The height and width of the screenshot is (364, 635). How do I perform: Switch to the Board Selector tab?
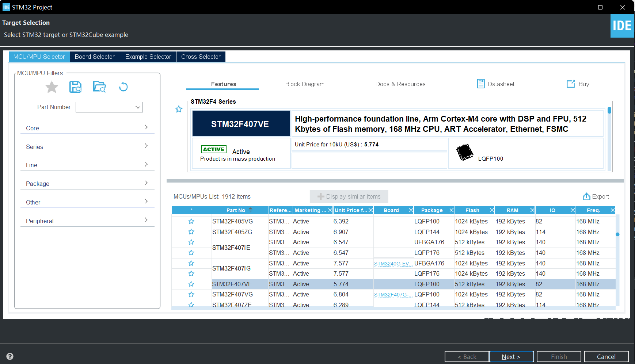pyautogui.click(x=95, y=57)
